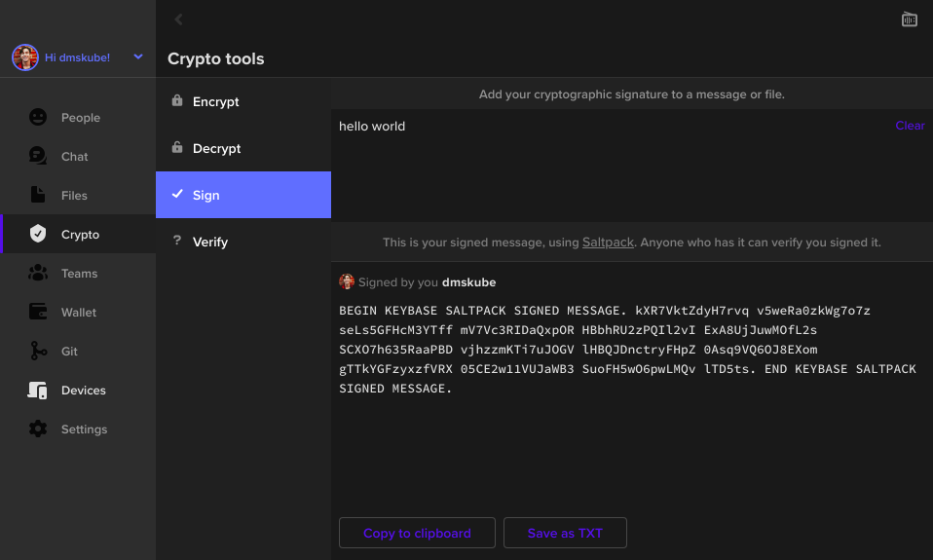
Task: Go to the Settings menu label
Action: tap(84, 429)
